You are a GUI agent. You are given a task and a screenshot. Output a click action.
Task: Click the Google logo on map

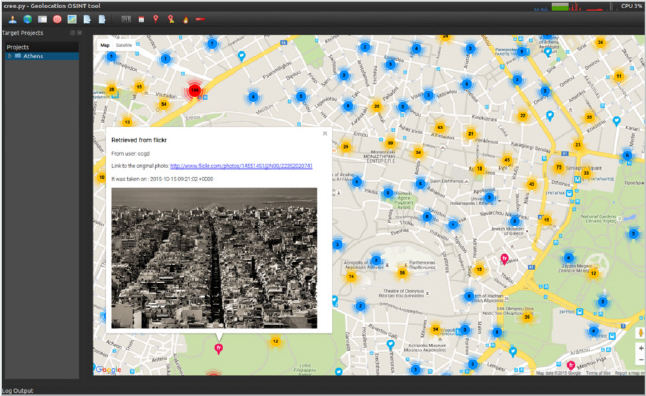pyautogui.click(x=108, y=369)
